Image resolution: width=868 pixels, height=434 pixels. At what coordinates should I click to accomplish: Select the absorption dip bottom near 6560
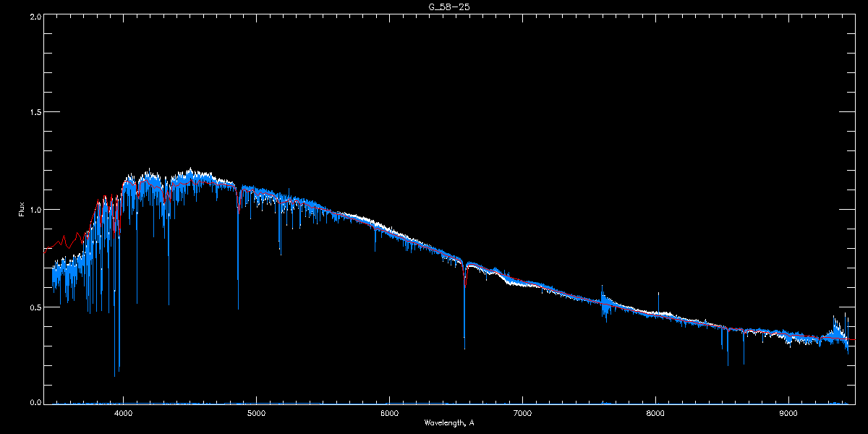pos(464,347)
